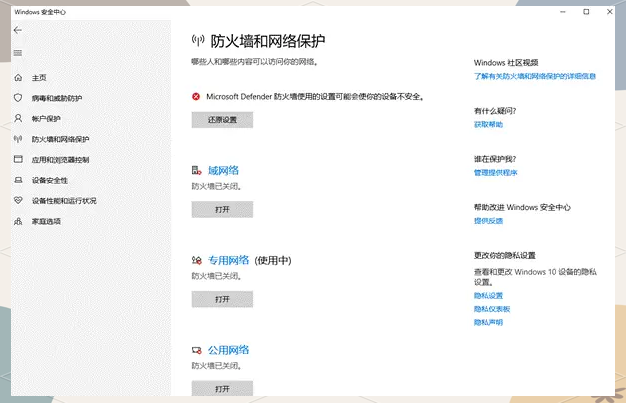Go back with the back arrow icon
The image size is (626, 403).
[18, 30]
